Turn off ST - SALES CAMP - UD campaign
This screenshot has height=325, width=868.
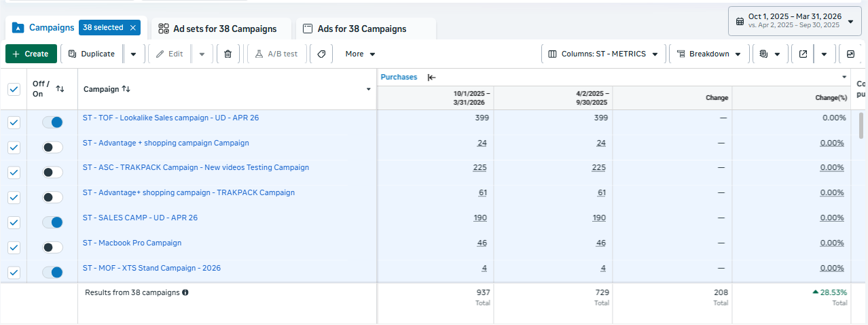52,222
